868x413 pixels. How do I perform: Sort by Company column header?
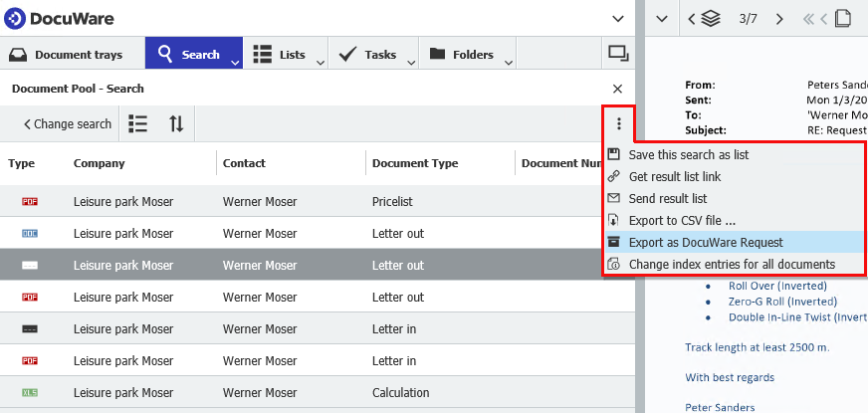pyautogui.click(x=100, y=163)
